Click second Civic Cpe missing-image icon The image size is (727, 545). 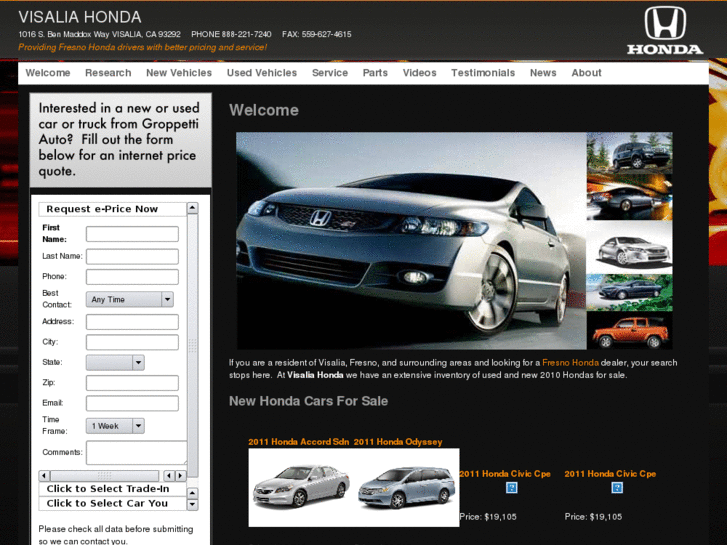coord(617,488)
